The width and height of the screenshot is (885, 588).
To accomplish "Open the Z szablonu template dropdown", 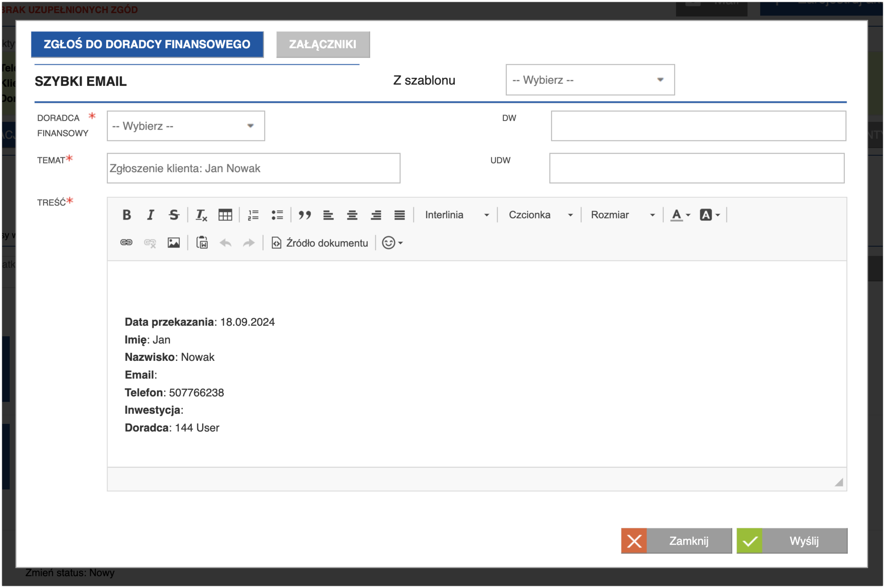I will [x=590, y=80].
